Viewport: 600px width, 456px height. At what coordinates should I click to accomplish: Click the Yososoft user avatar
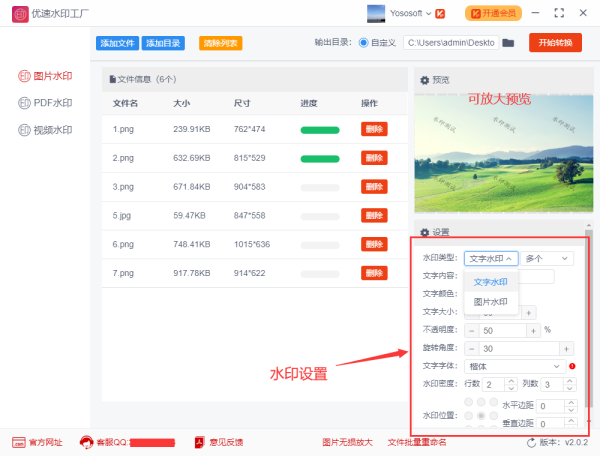point(376,13)
